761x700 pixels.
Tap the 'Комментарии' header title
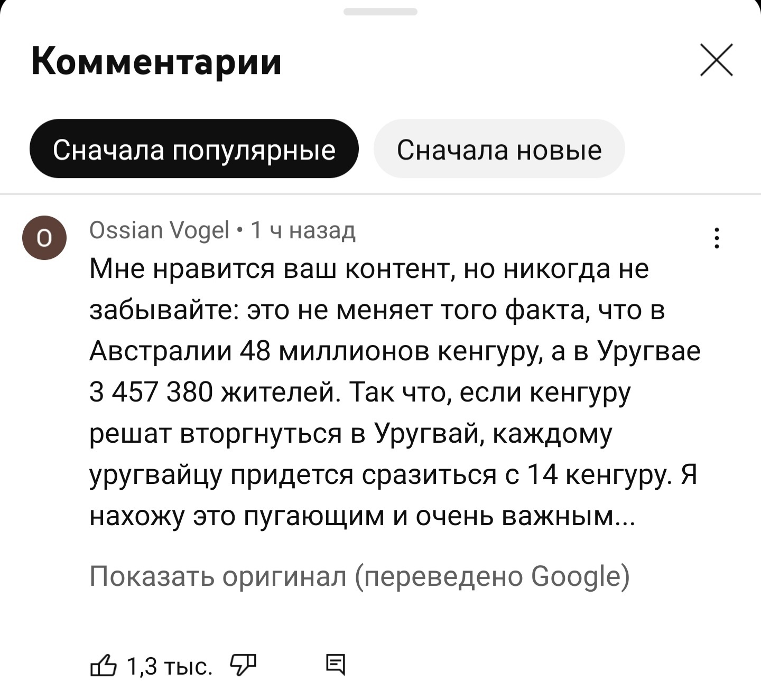point(156,62)
